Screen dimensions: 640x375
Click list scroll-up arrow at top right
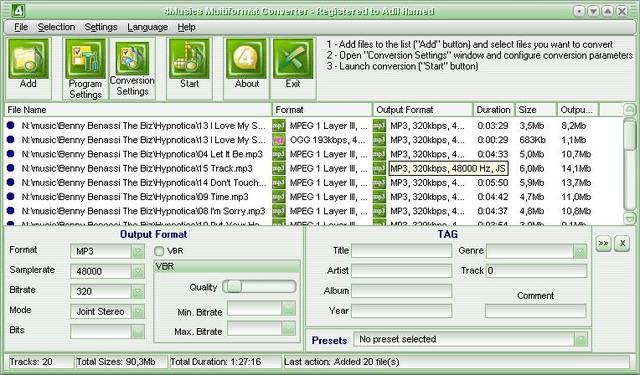tap(630, 109)
